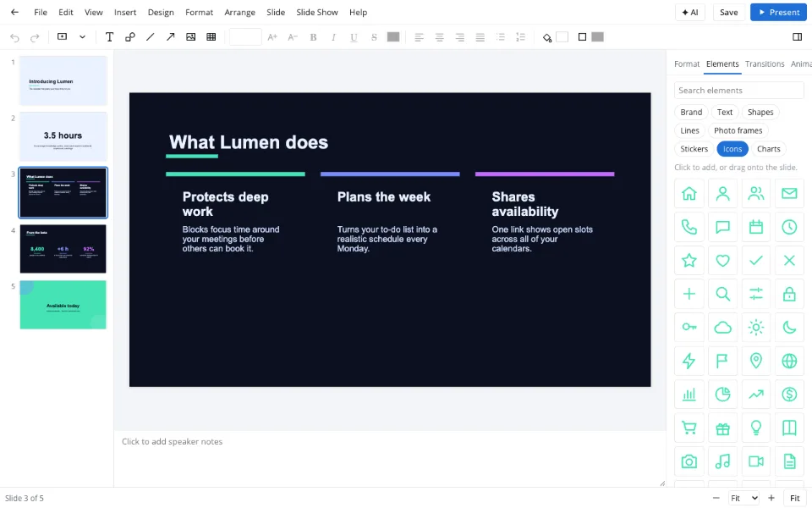Align text left
Viewport: 812px width, 508px height.
tap(420, 36)
